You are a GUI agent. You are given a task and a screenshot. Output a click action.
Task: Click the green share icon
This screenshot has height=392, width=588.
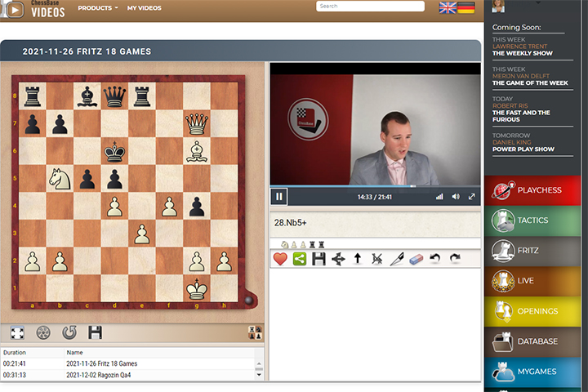[300, 259]
